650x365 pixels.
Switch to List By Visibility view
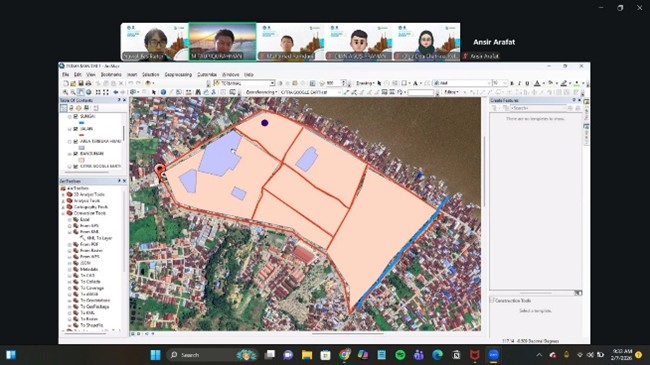click(78, 108)
